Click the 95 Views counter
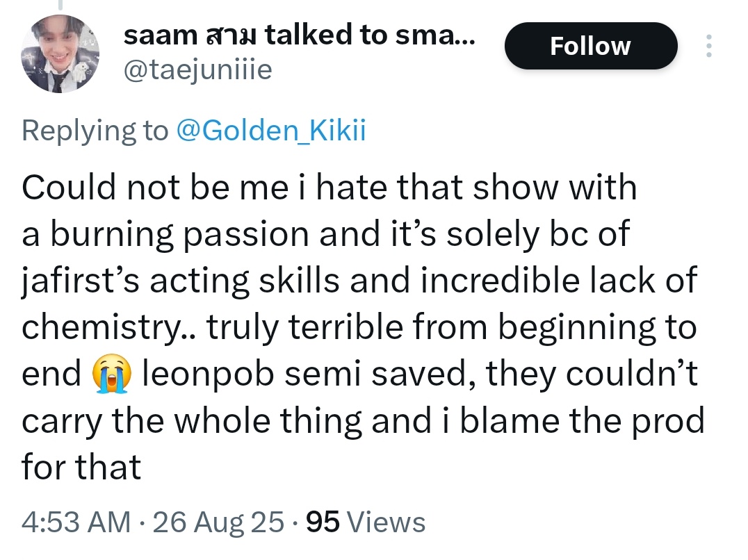The height and width of the screenshot is (560, 748). pos(366,522)
